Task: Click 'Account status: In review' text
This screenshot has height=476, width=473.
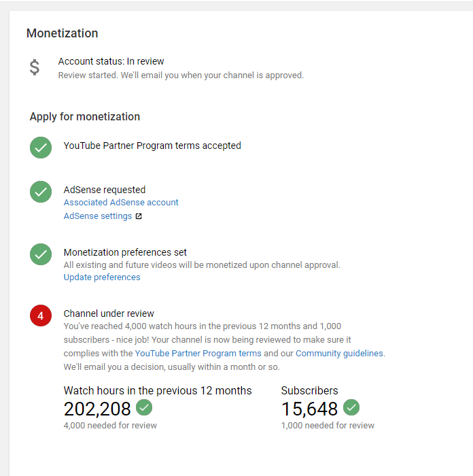Action: [111, 61]
